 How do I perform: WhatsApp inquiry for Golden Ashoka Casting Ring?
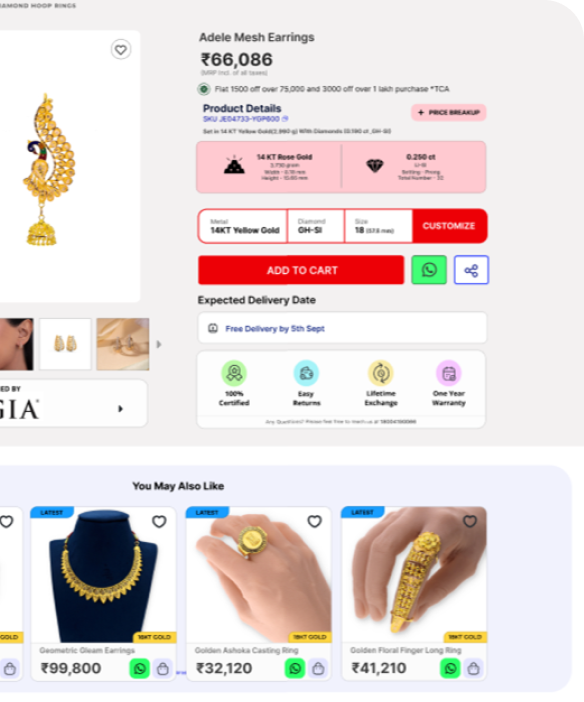[x=295, y=668]
